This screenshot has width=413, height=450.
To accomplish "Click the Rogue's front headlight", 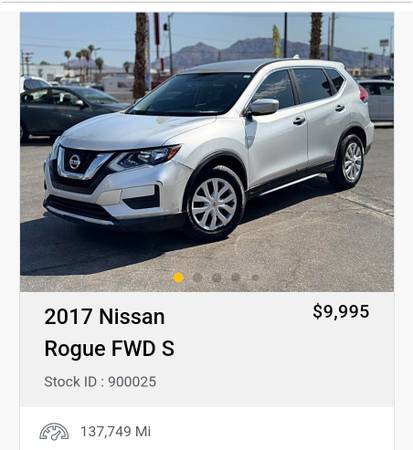I will (x=147, y=157).
